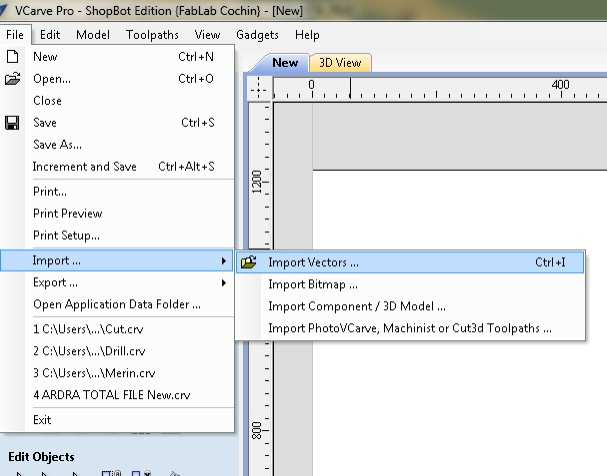
Task: Click the vertical ruler at 1200 mark
Action: pyautogui.click(x=257, y=182)
